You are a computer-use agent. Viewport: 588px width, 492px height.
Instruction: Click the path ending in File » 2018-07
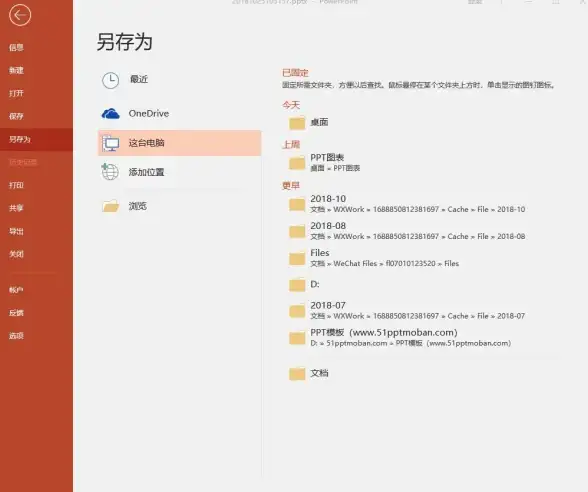tap(418, 316)
